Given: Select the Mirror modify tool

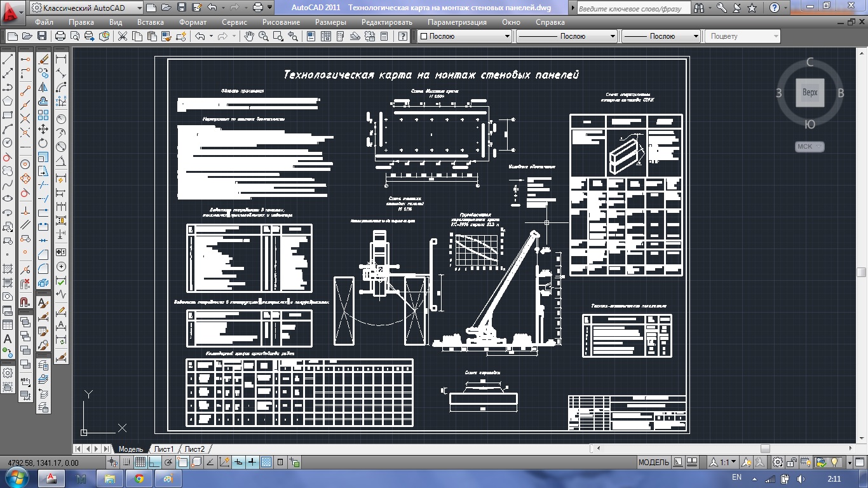Looking at the screenshot, I should point(43,86).
